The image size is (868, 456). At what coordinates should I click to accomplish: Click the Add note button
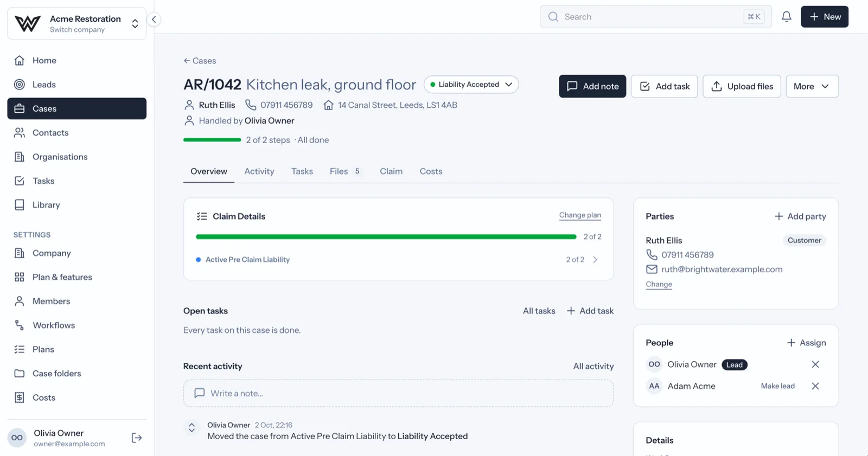pos(592,86)
